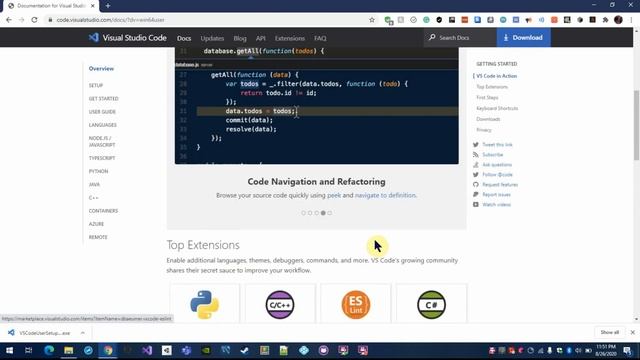
Task: Open the C/C++ extension icon
Action: (x=280, y=304)
